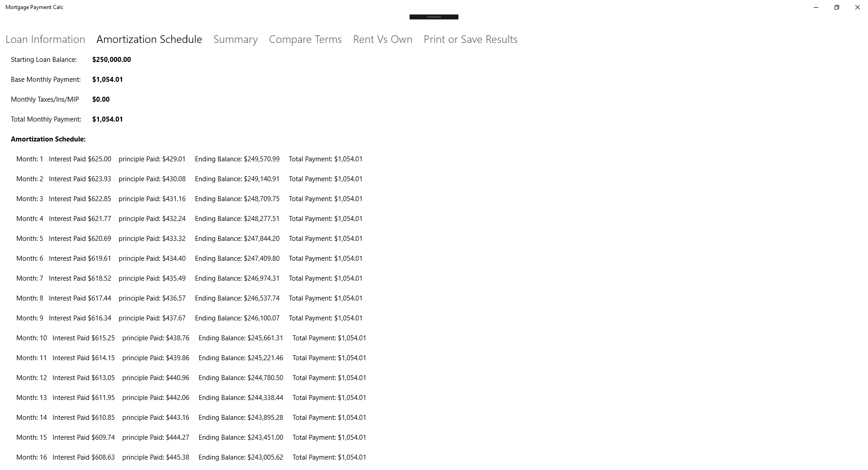
Task: Open the Loan Information tab
Action: click(45, 39)
